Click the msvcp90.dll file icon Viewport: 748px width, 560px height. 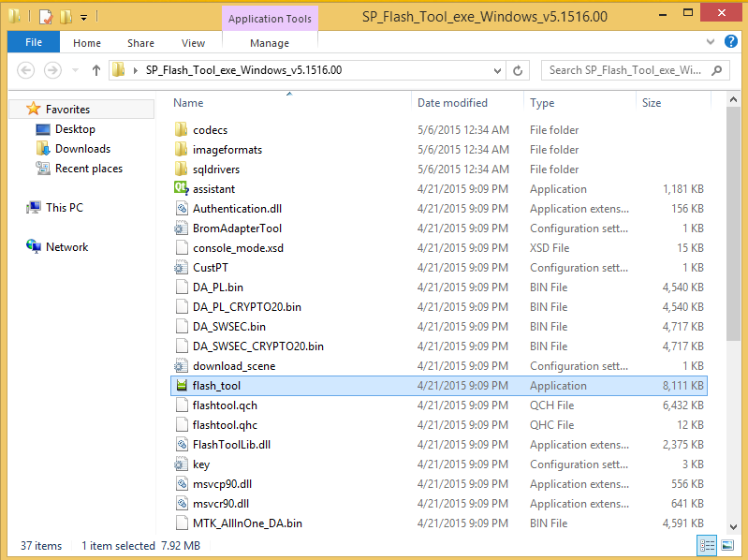tap(182, 484)
